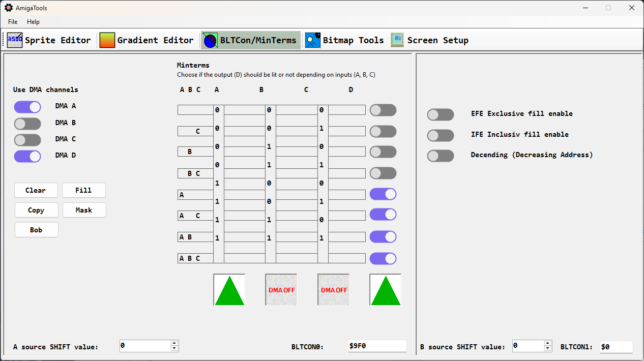Image resolution: width=644 pixels, height=361 pixels.
Task: Click the column D header letter
Action: (351, 89)
